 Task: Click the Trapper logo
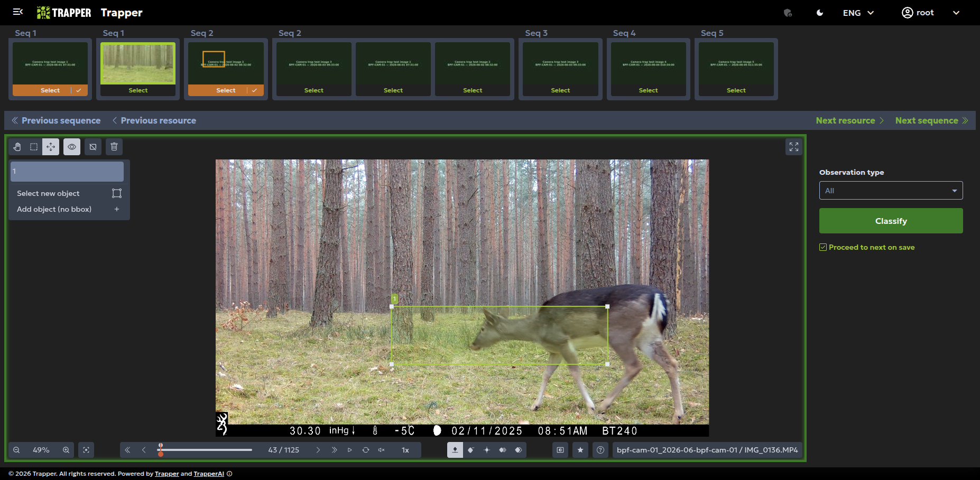tap(64, 13)
